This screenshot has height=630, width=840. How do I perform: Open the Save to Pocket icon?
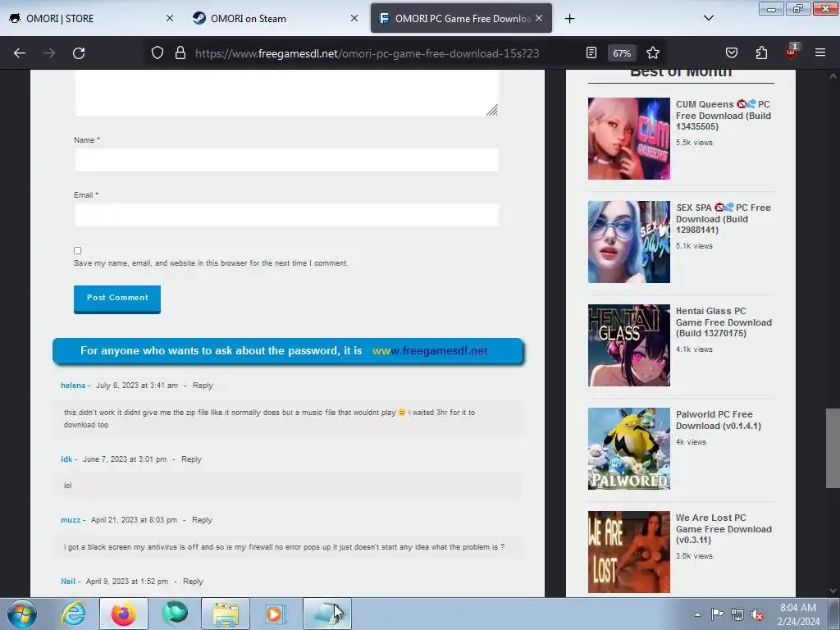point(731,53)
